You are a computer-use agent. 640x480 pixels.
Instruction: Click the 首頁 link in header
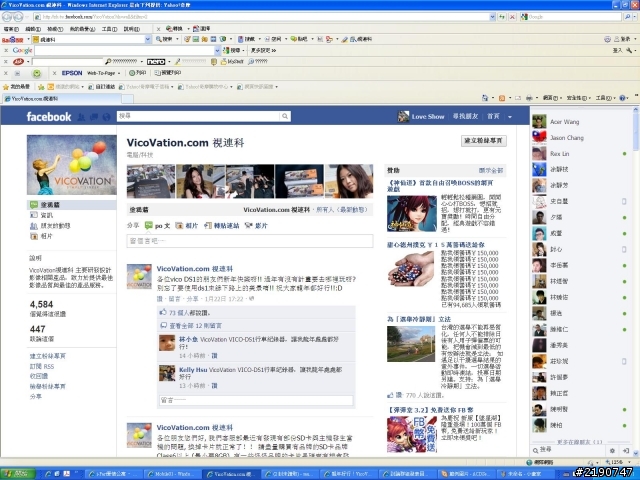click(493, 116)
